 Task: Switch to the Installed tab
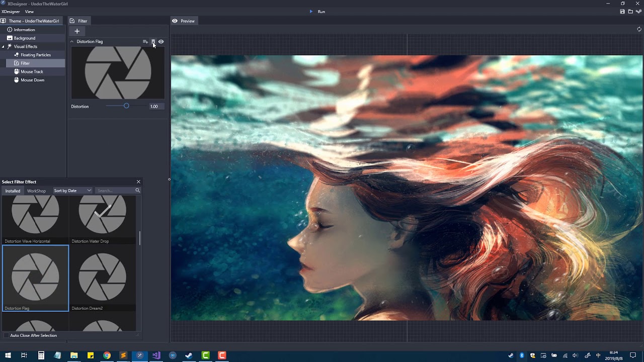tap(13, 191)
